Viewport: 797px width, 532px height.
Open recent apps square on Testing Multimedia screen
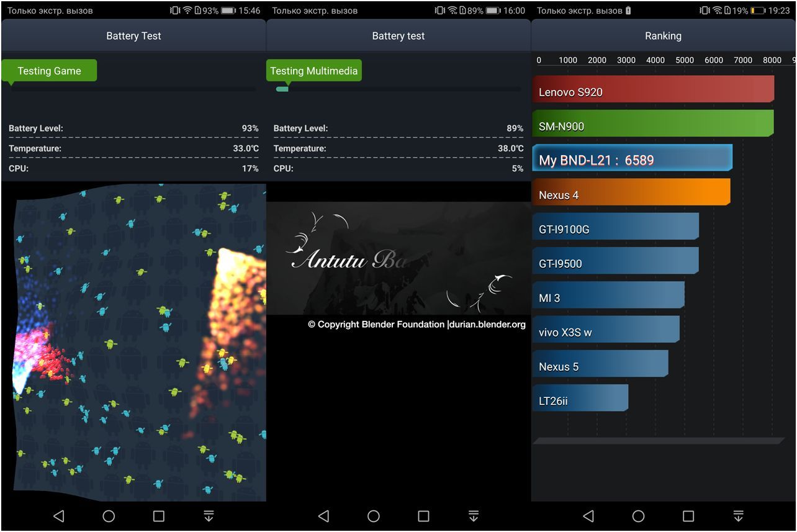click(423, 516)
